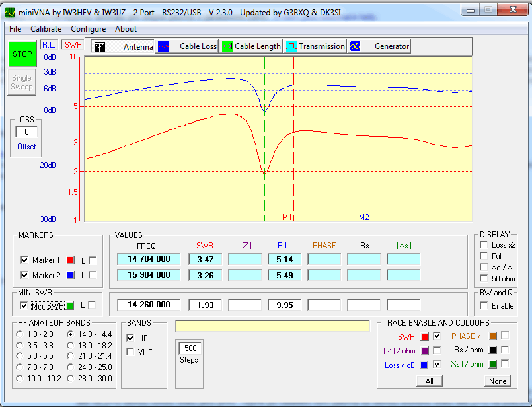This screenshot has height=407, width=532.
Task: Click the All traces button
Action: (430, 381)
